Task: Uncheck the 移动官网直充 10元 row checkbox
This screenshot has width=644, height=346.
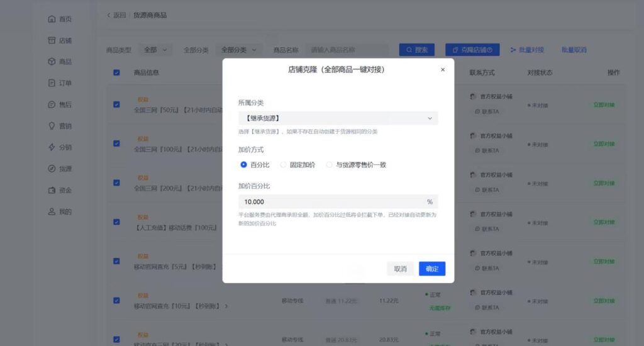Action: click(116, 300)
